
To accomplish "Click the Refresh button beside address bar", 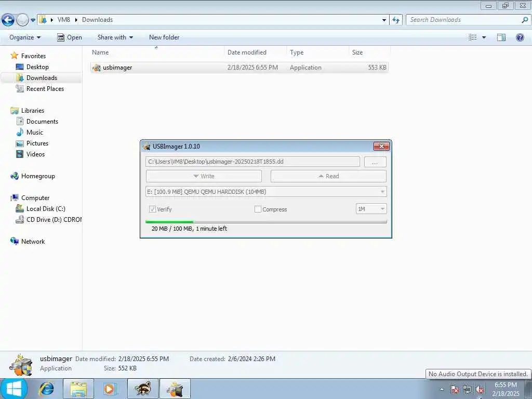I will tap(395, 20).
